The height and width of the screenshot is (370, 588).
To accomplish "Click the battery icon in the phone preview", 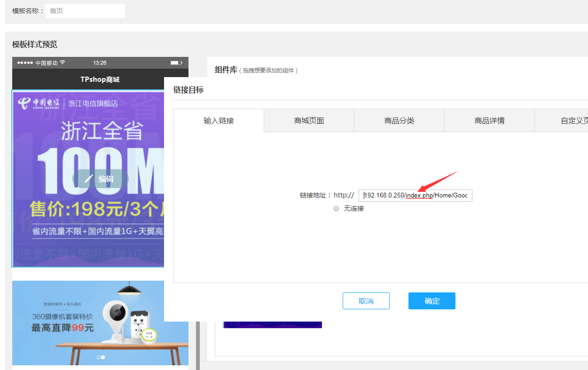I will (176, 63).
